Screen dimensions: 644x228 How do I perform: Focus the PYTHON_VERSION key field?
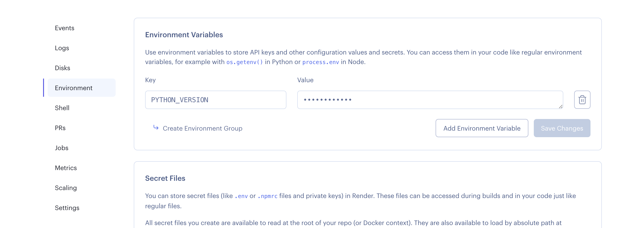pos(215,100)
